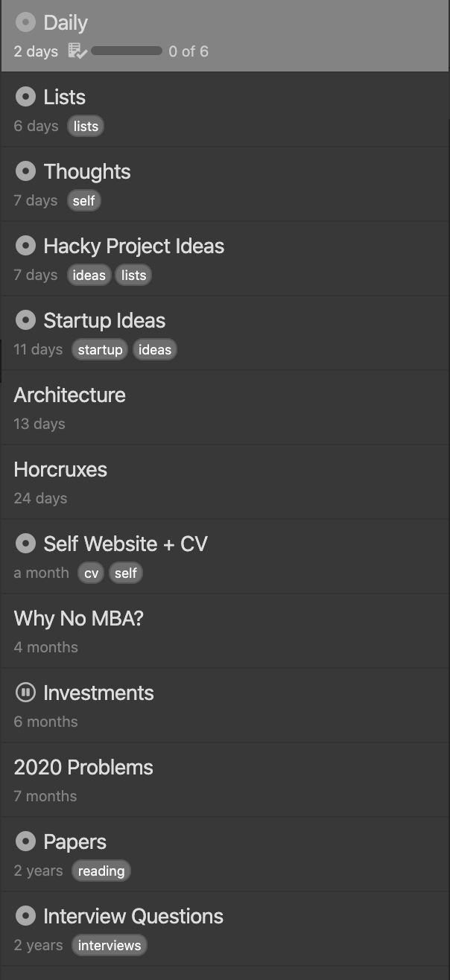
Task: Select the 'startup' tag on Startup Ideas
Action: 100,350
